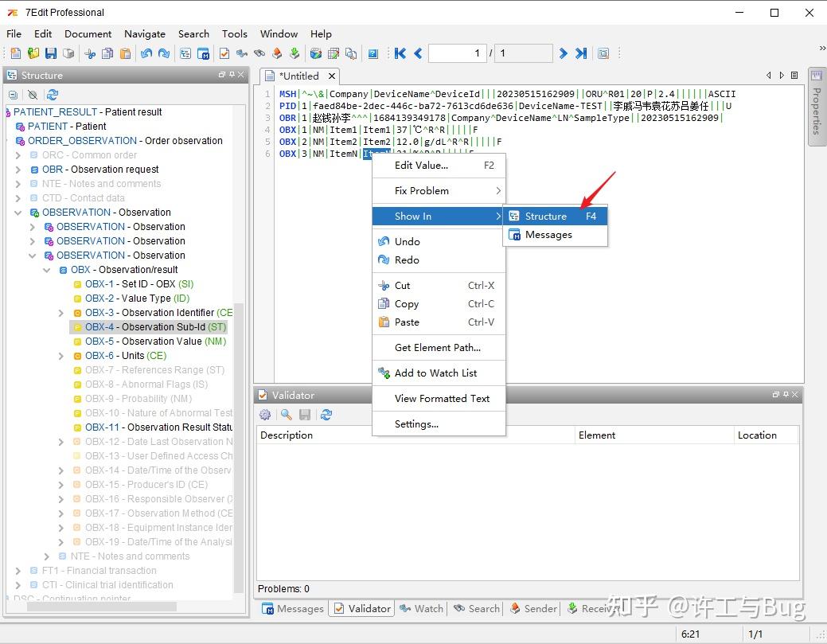Click the Undo arrow in main toolbar
Image resolution: width=827 pixels, height=644 pixels.
[146, 54]
